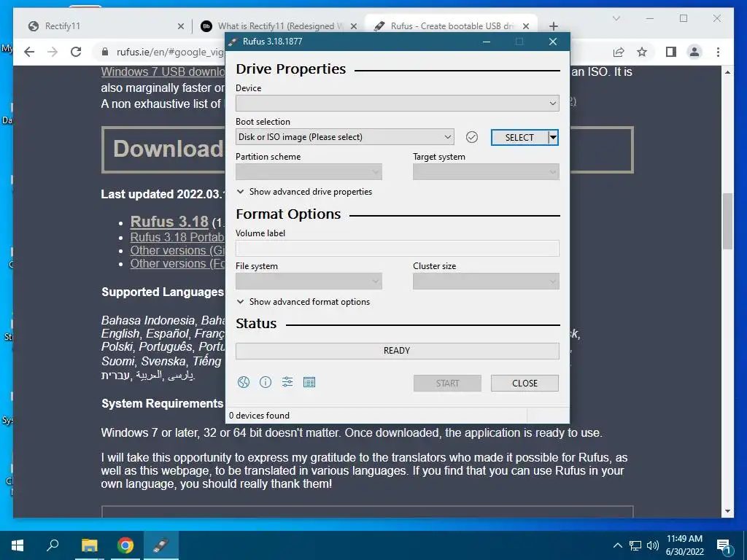Show the Rufus log icon
This screenshot has height=560, width=747.
[x=309, y=382]
